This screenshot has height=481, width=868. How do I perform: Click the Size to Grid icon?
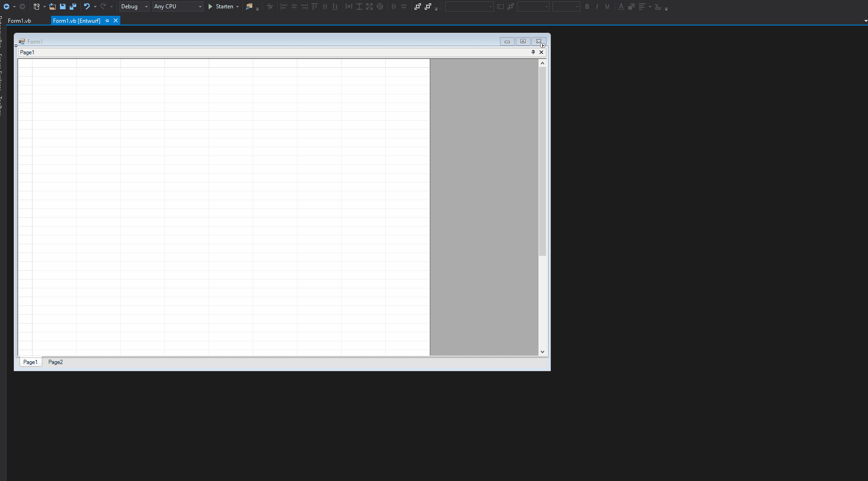380,6
